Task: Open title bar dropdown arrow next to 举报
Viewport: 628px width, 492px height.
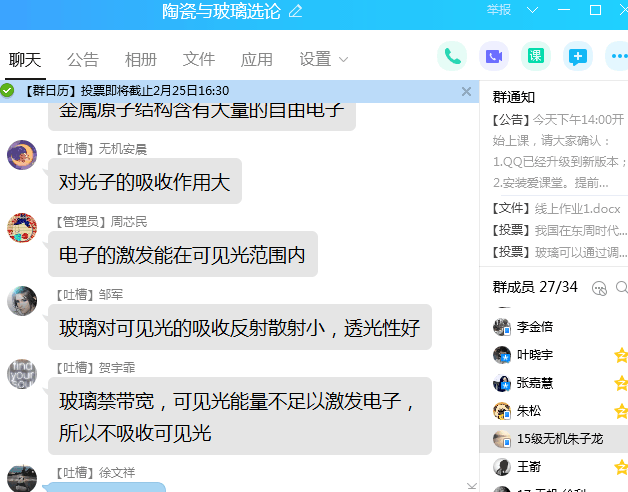Action: (530, 10)
